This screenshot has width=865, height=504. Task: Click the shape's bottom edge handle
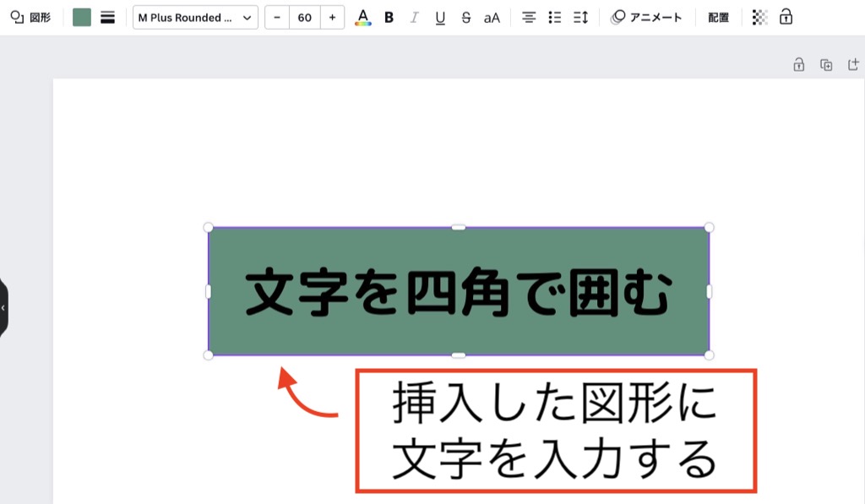click(459, 355)
